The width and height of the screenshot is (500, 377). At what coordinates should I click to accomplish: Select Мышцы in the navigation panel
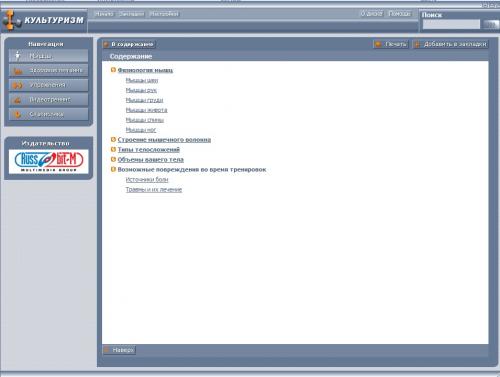[x=49, y=56]
